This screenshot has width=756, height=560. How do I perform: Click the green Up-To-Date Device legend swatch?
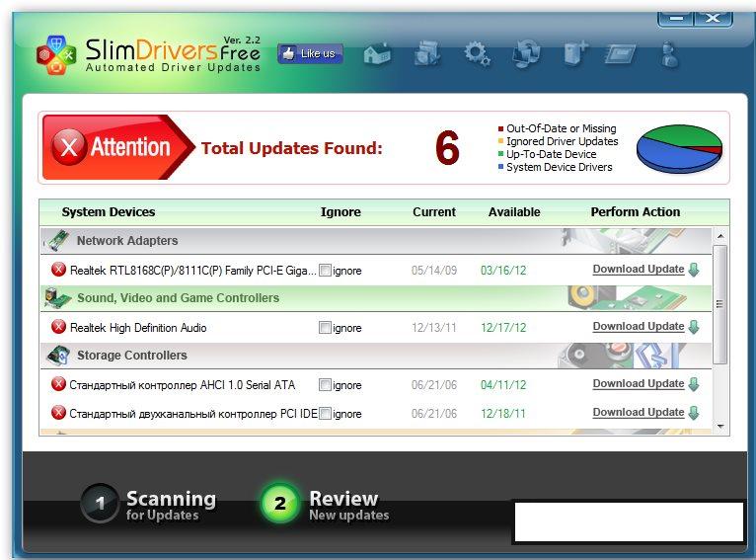(500, 154)
